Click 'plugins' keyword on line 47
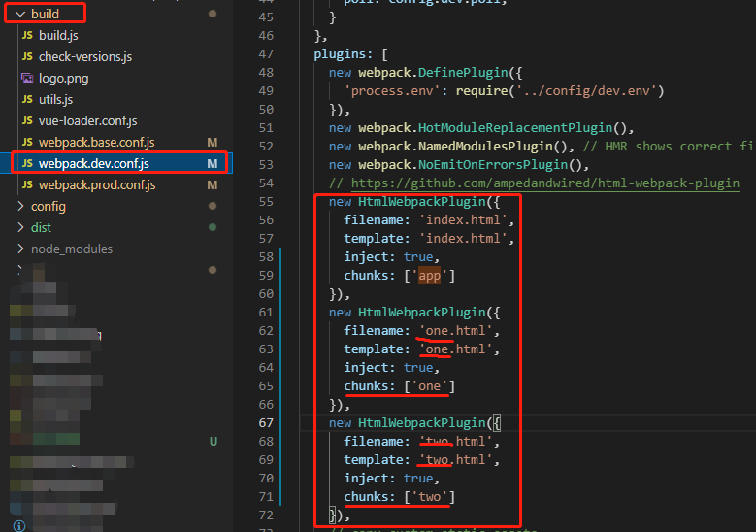 coord(340,54)
